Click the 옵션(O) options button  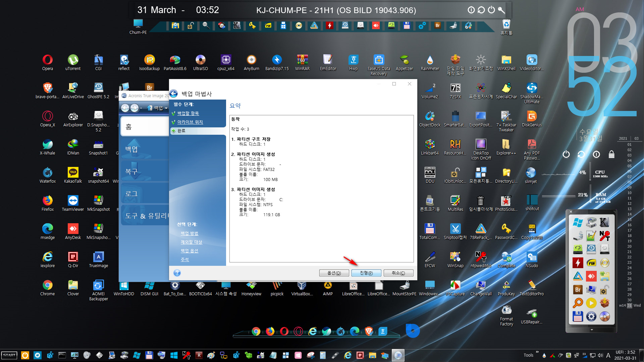point(334,273)
